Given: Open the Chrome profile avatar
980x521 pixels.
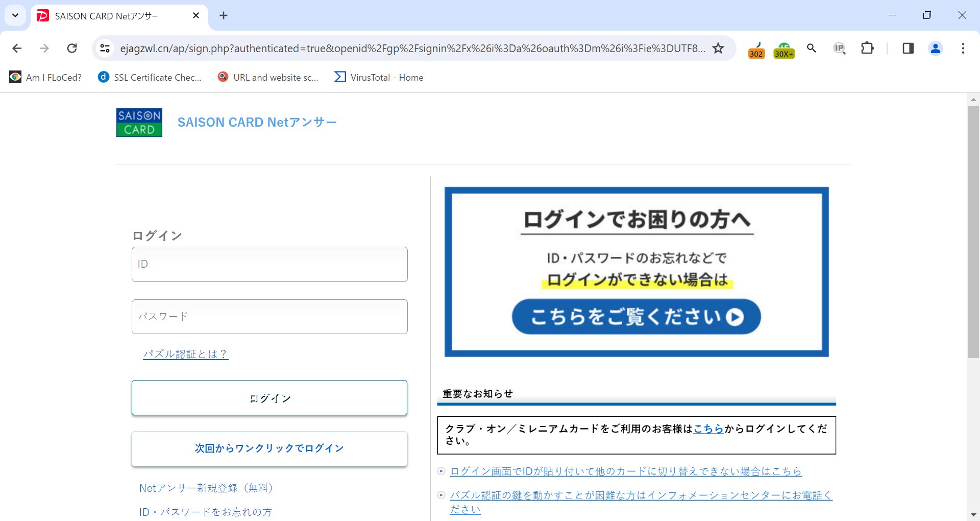Looking at the screenshot, I should pyautogui.click(x=936, y=49).
